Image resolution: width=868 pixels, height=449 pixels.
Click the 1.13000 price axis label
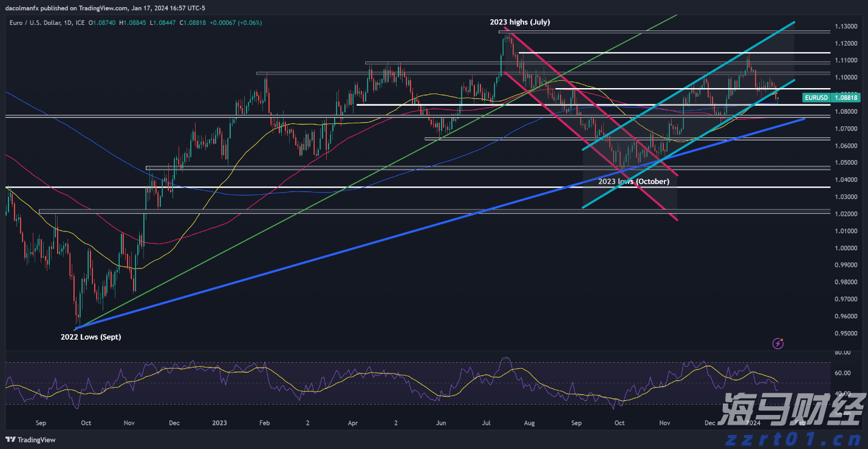click(846, 27)
